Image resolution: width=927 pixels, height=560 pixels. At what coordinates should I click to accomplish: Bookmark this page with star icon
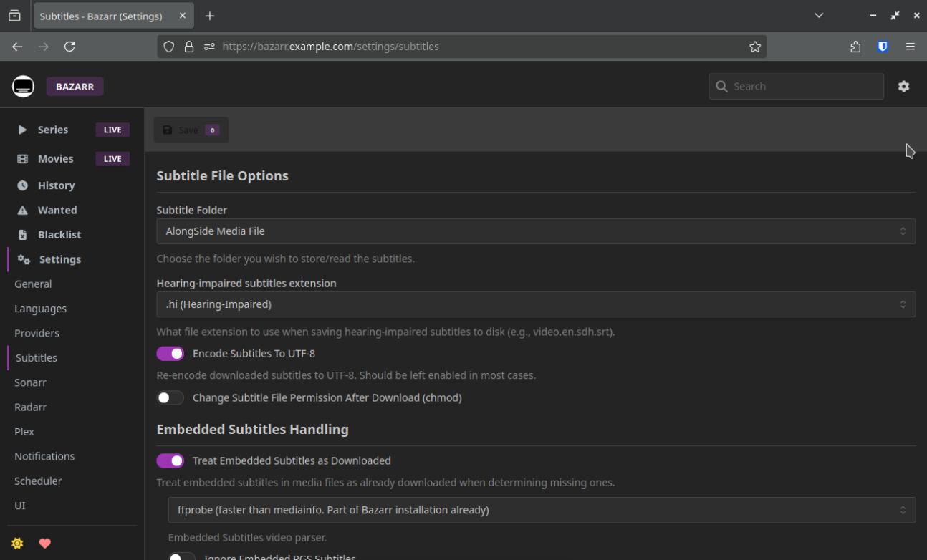coord(754,47)
